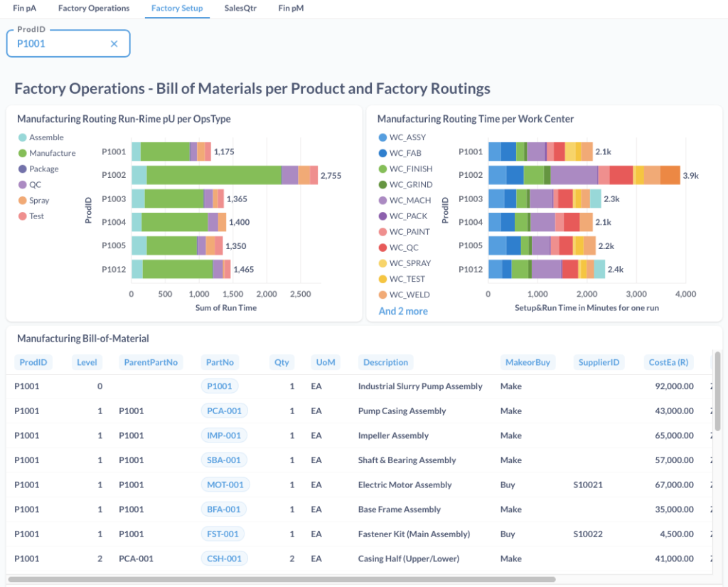Select the CSH-001 part number badge
Viewport: 728px width, 587px height.
click(224, 559)
